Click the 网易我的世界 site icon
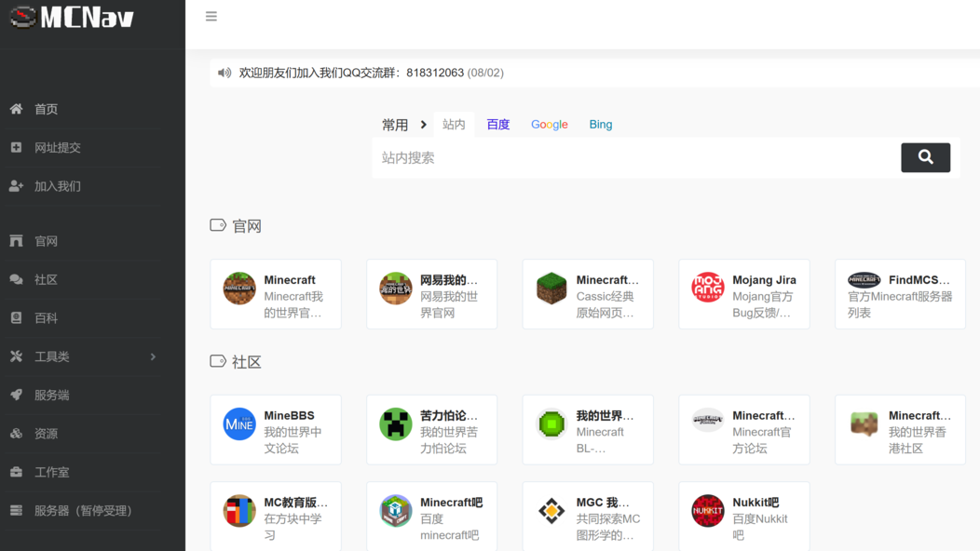980x551 pixels. coord(396,288)
